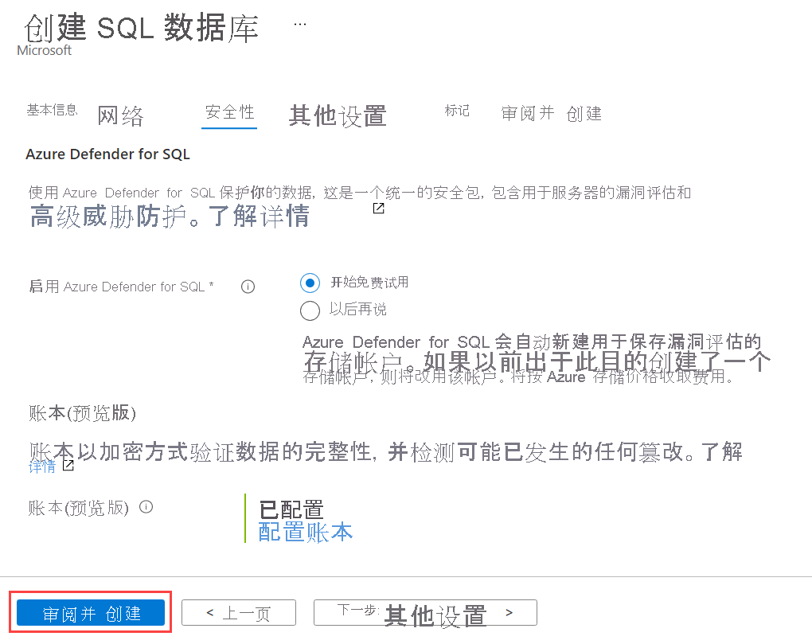This screenshot has width=812, height=644.
Task: Click the info icon next to 账本(预览版) field
Action: (x=146, y=507)
